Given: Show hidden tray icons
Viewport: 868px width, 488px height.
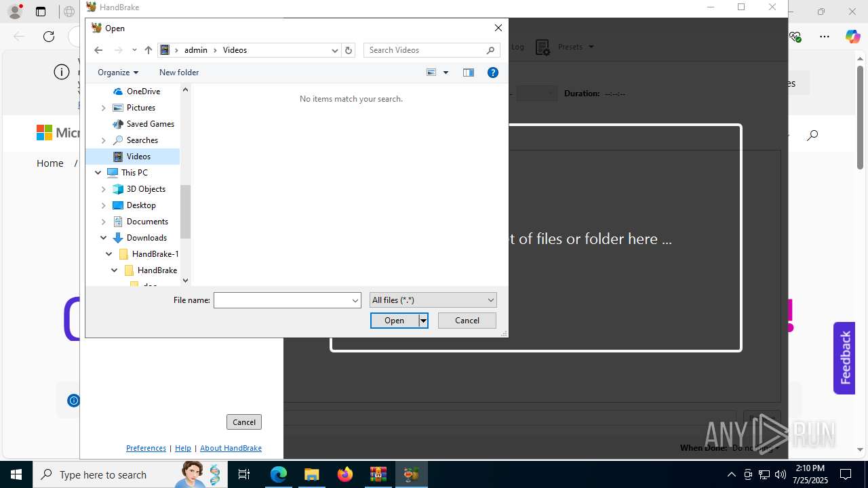Looking at the screenshot, I should pos(731,474).
